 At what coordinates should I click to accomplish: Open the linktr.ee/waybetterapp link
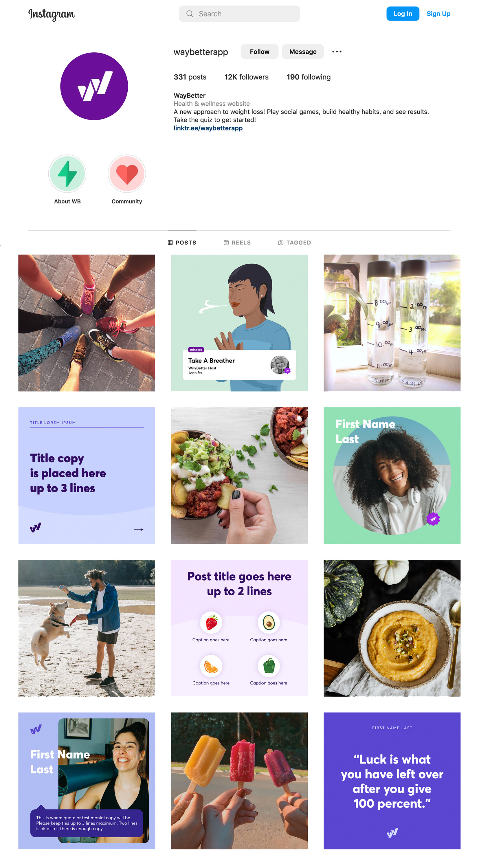click(208, 128)
